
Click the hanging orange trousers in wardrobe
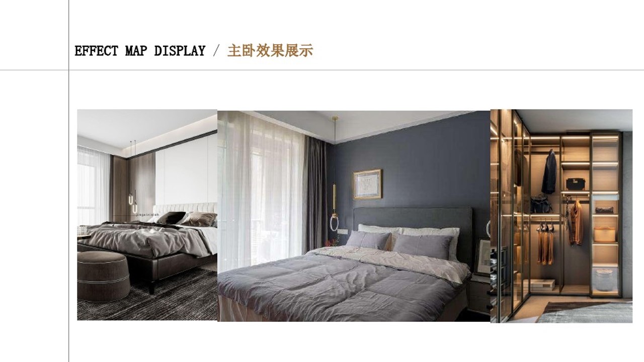(545, 245)
